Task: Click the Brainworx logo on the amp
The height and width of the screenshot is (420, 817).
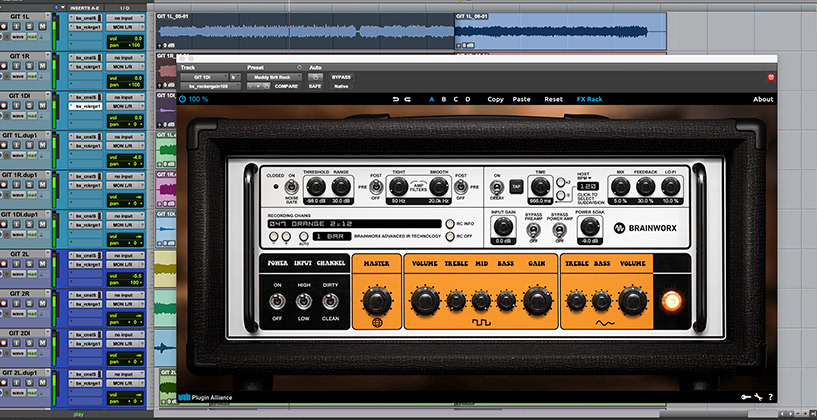Action: (645, 228)
